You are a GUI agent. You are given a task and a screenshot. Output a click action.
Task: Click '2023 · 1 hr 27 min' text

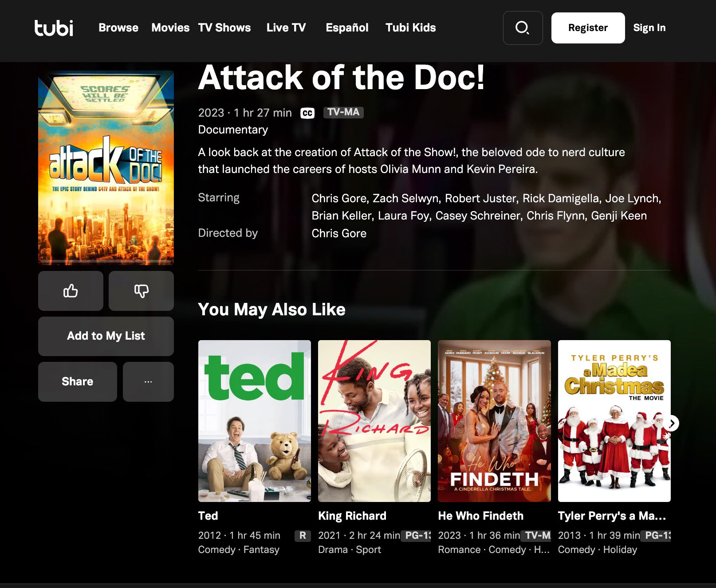pos(245,113)
